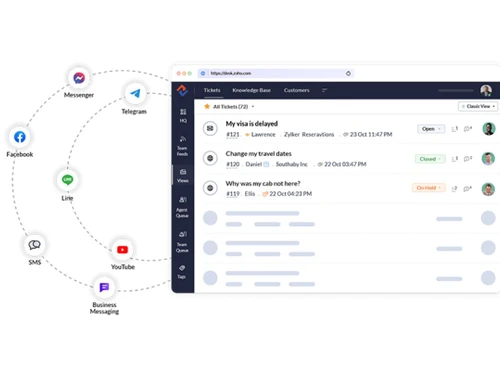Click thread count icon on visa ticket
This screenshot has width=500, height=375.
coord(454,129)
